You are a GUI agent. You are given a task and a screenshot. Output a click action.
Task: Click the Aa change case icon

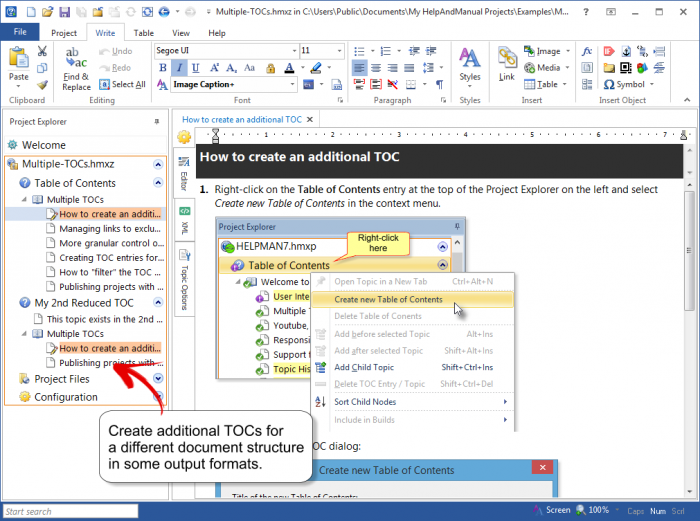pyautogui.click(x=249, y=68)
